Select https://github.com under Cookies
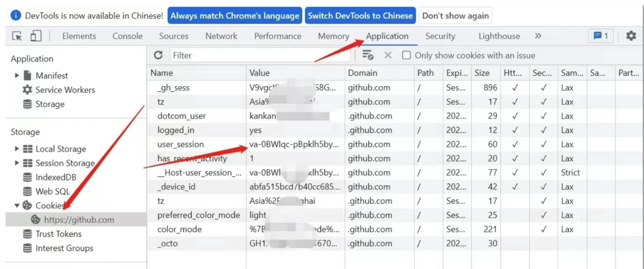644x269 pixels. pyautogui.click(x=76, y=220)
